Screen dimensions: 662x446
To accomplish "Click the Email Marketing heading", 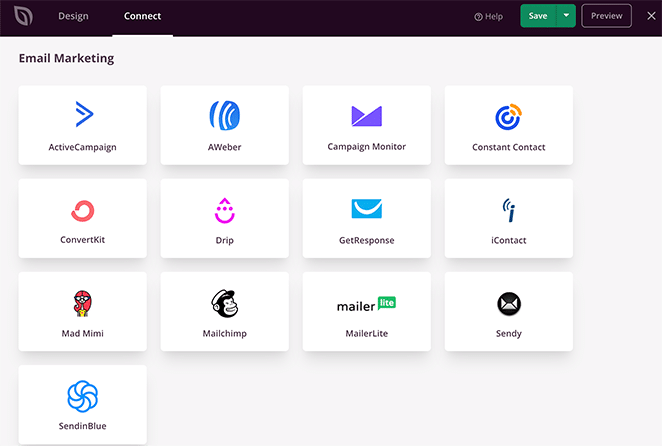I will (x=66, y=58).
